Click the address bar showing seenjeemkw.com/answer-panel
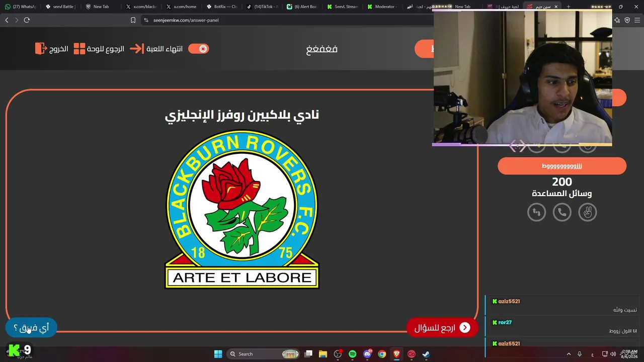Viewport: 644px width, 362px height. click(287, 20)
